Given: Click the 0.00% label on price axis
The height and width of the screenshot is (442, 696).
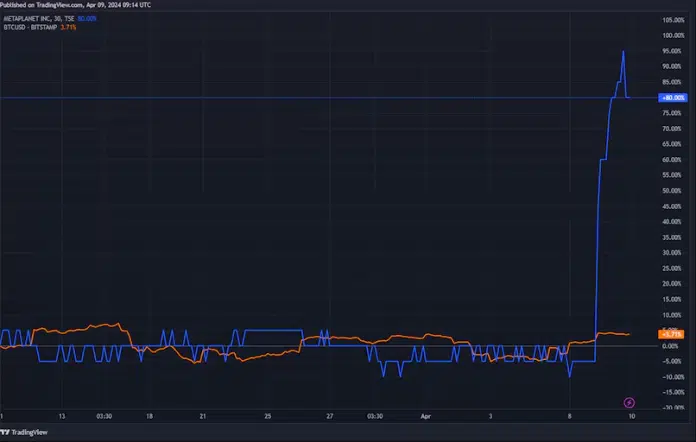Looking at the screenshot, I should 672,346.
